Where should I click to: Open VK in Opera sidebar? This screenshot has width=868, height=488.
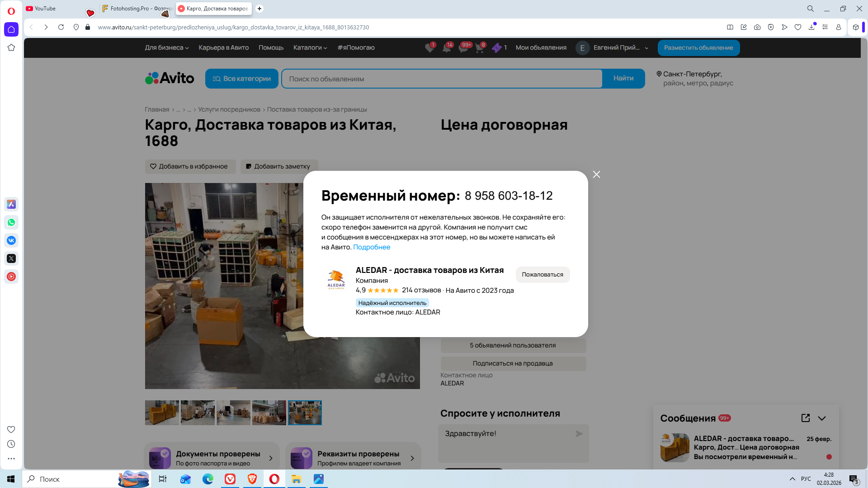pyautogui.click(x=11, y=240)
